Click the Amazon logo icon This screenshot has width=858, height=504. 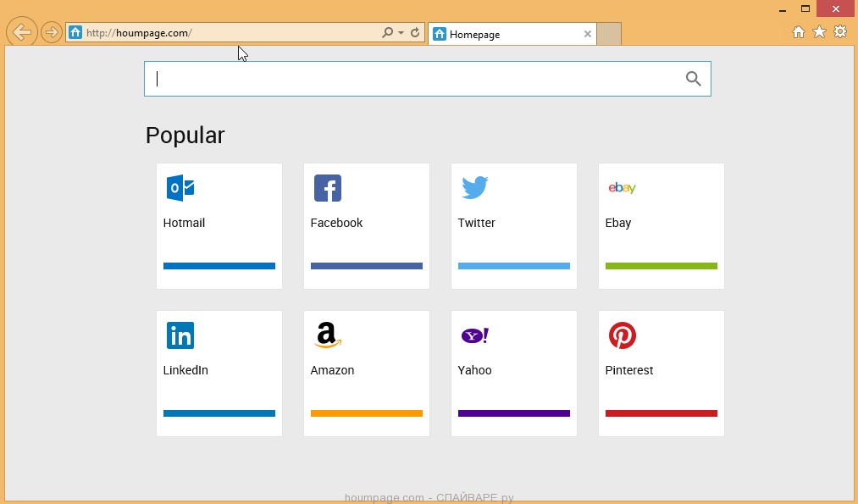point(328,335)
